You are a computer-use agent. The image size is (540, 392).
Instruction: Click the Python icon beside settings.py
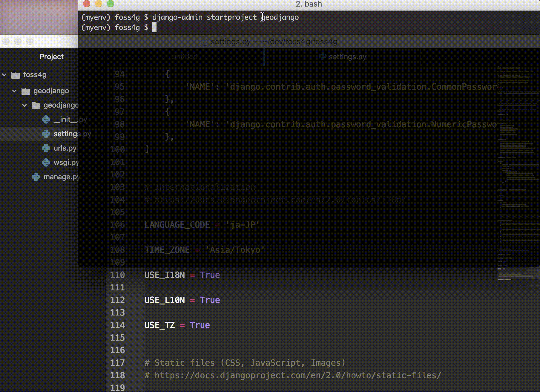46,134
